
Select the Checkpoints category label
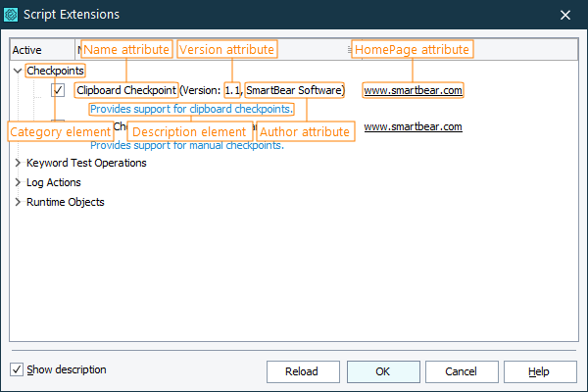[x=55, y=71]
